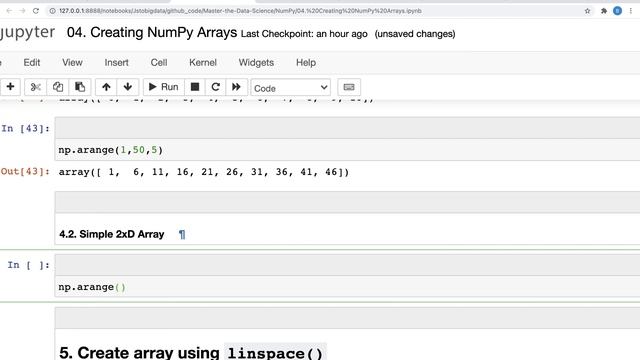Open the Insert menu
640x360 pixels.
116,62
